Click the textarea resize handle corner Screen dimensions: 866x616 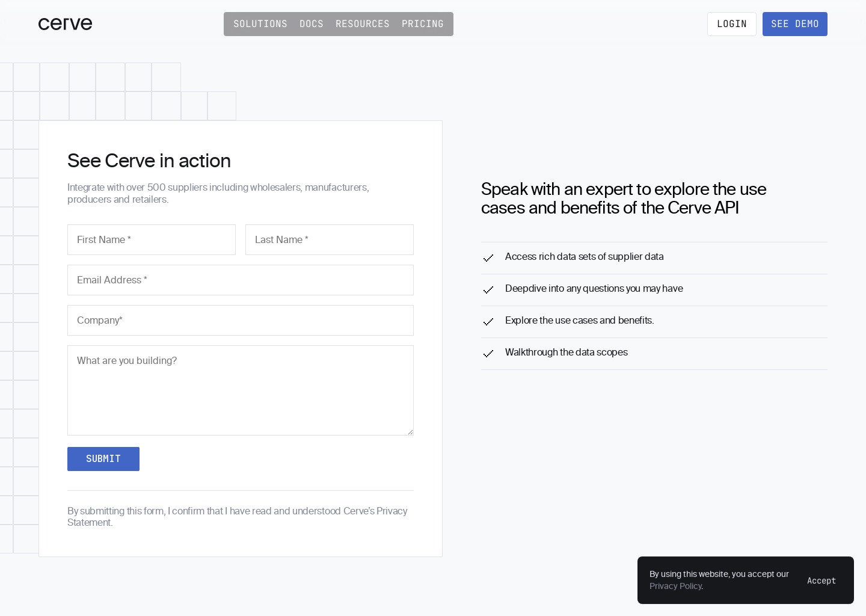[410, 432]
